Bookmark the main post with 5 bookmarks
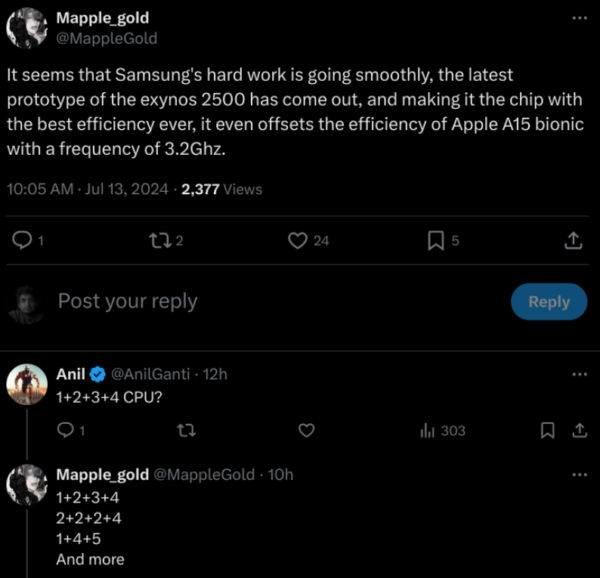600x578 pixels. tap(436, 240)
